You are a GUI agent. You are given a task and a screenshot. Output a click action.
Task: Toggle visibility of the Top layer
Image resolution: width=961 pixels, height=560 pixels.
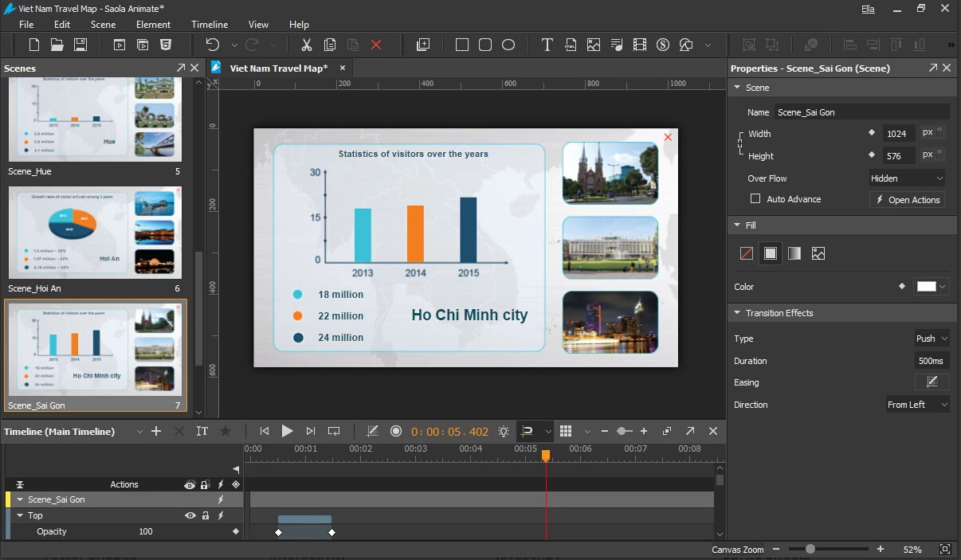(190, 515)
